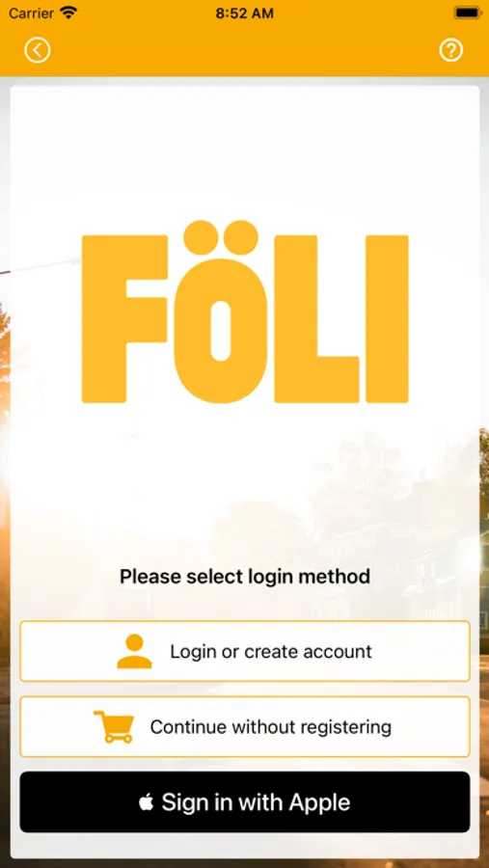This screenshot has height=868, width=489.
Task: Choose Continue without registering
Action: (245, 726)
